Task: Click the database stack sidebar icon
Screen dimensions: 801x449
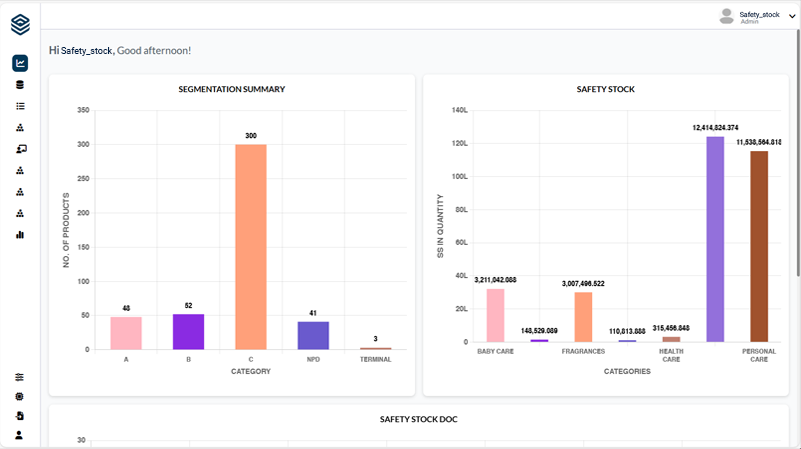Action: tap(20, 85)
